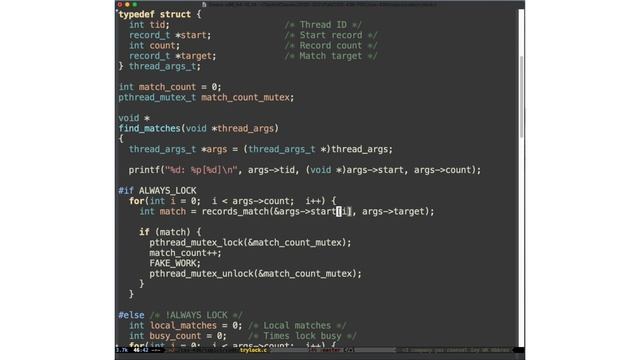Image resolution: width=640 pixels, height=360 pixels.
Task: Click the find_matches function name
Action: (149, 128)
